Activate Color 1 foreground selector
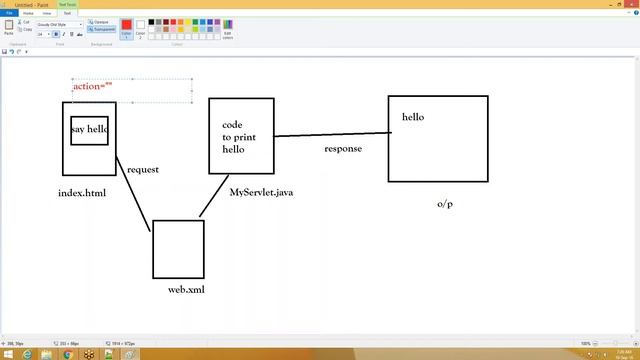 point(127,29)
